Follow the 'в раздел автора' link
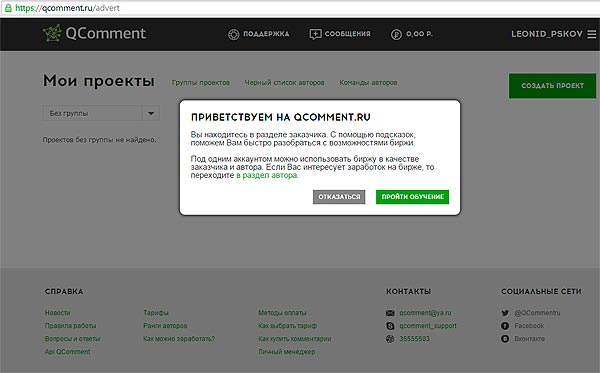The image size is (600, 373). (267, 175)
